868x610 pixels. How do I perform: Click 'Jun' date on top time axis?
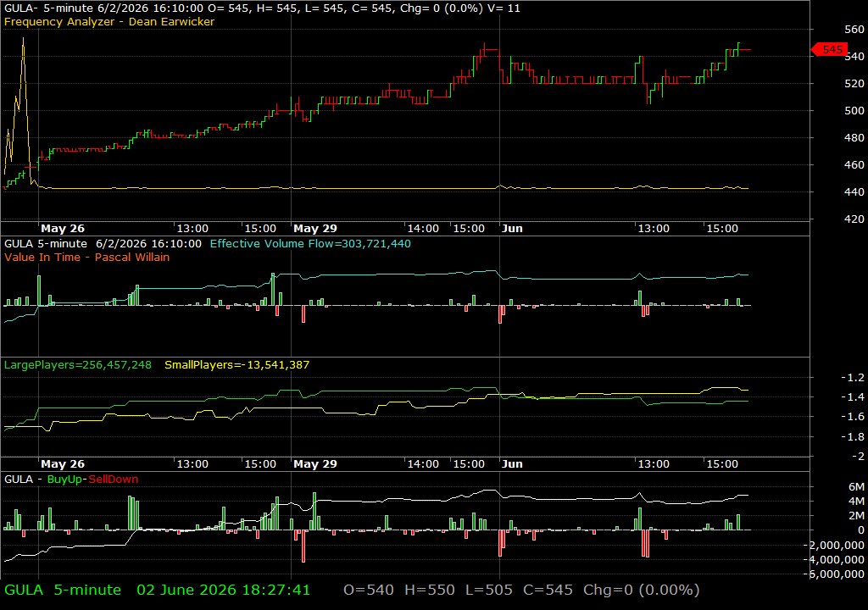click(x=512, y=228)
